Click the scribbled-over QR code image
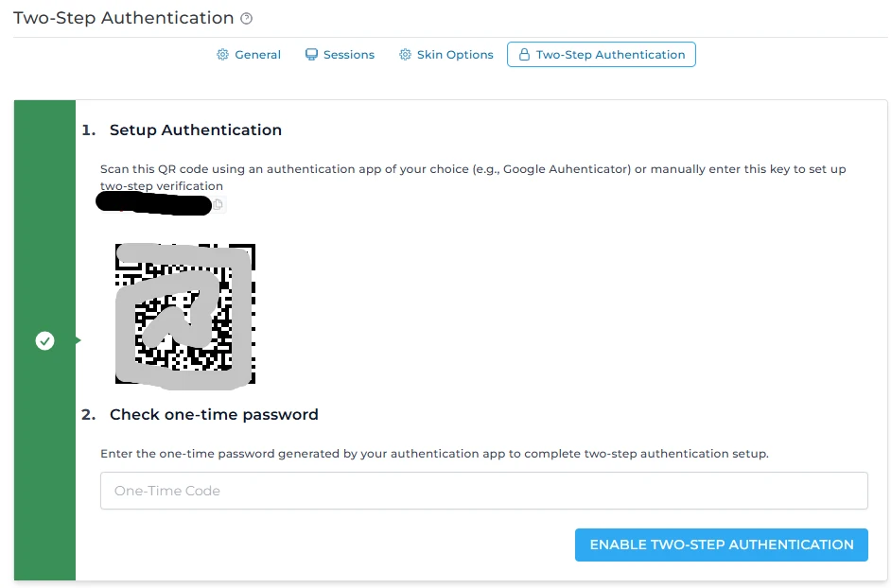This screenshot has width=891, height=588. point(185,314)
